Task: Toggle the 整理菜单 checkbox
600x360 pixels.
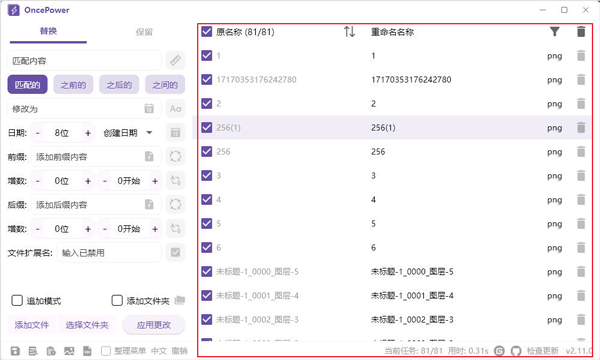Action: point(106,351)
